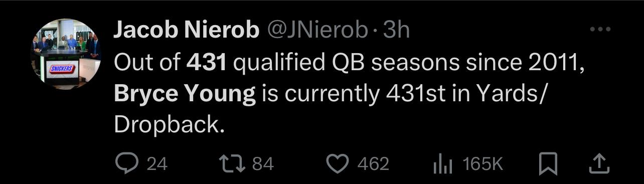Tap the share upload arrow icon
Screen dimensions: 644x184
coord(600,163)
